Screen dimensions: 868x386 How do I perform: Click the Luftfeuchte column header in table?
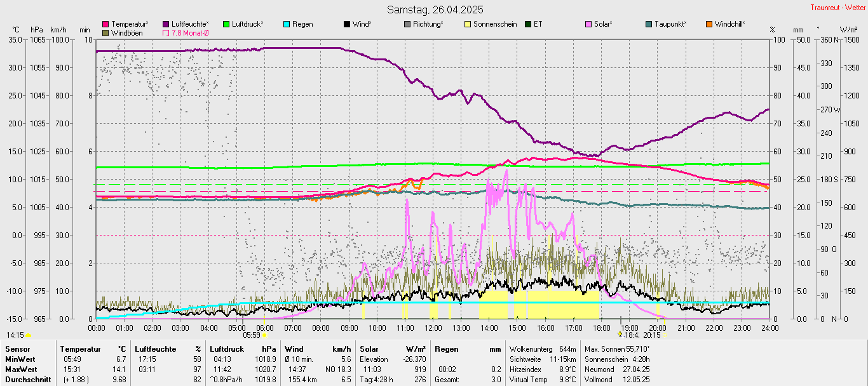tap(156, 349)
